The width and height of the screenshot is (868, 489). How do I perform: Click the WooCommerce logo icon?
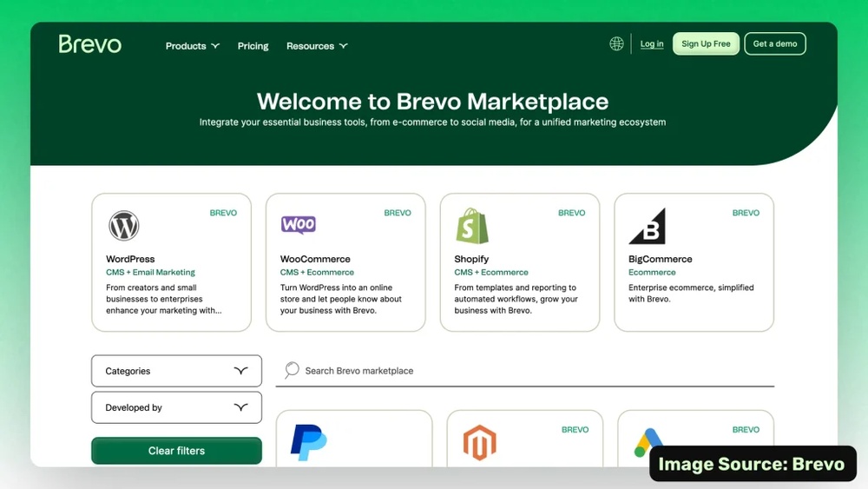pyautogui.click(x=299, y=224)
